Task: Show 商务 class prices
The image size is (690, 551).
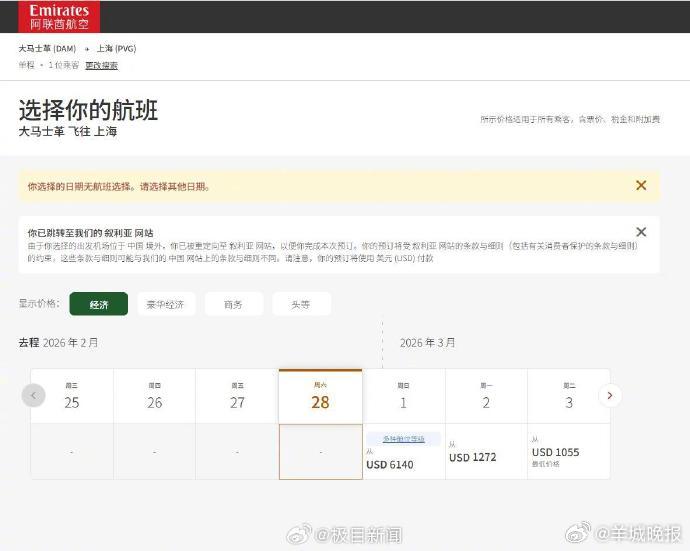Action: click(x=233, y=304)
